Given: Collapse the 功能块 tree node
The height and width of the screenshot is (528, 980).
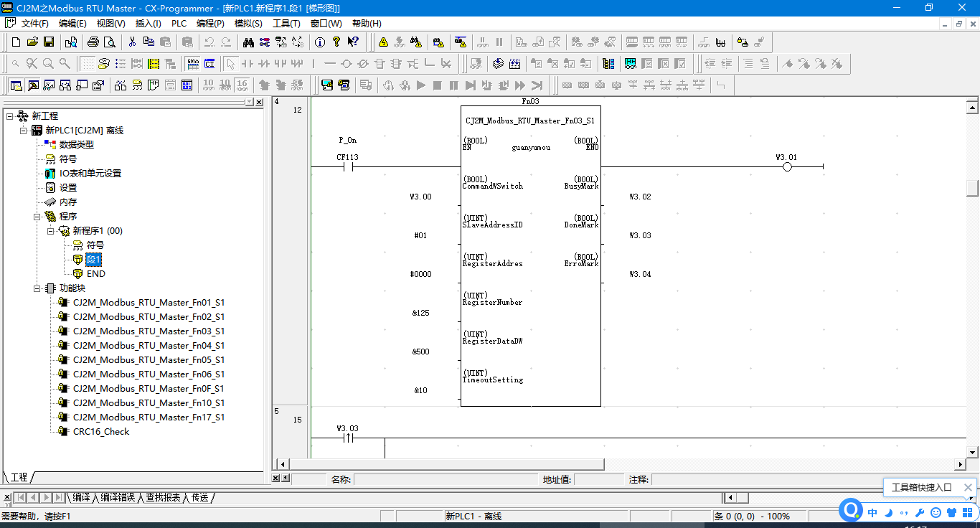Looking at the screenshot, I should click(x=37, y=288).
